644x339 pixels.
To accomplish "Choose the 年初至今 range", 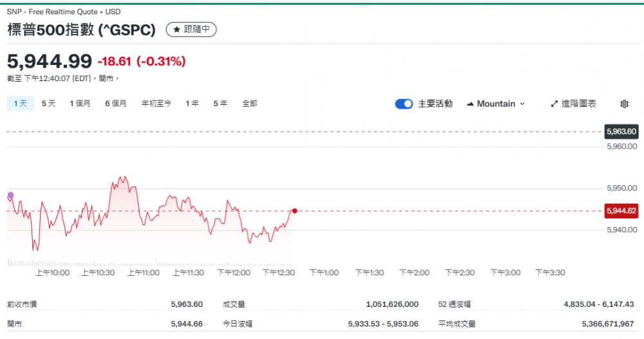I will coord(156,103).
